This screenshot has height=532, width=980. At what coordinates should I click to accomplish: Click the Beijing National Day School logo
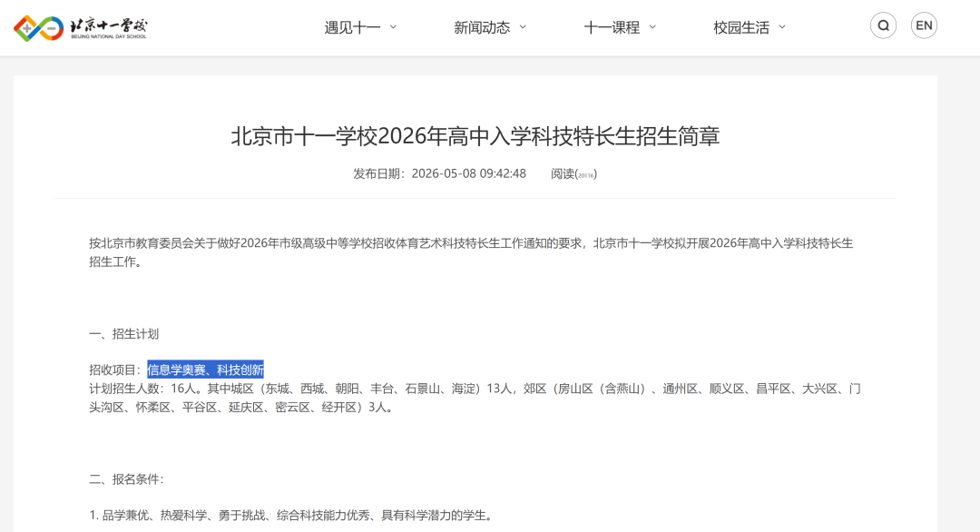tap(81, 28)
